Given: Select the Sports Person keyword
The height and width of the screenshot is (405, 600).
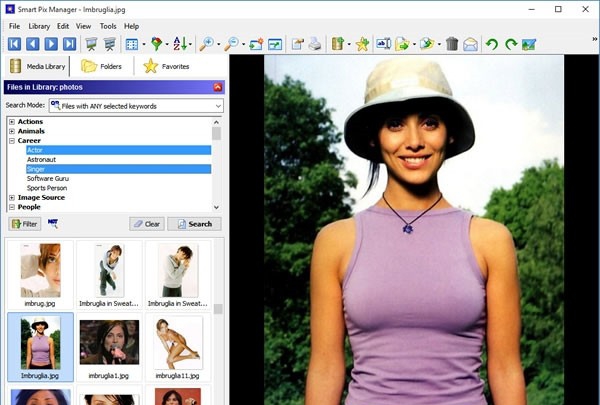Looking at the screenshot, I should click(x=47, y=188).
